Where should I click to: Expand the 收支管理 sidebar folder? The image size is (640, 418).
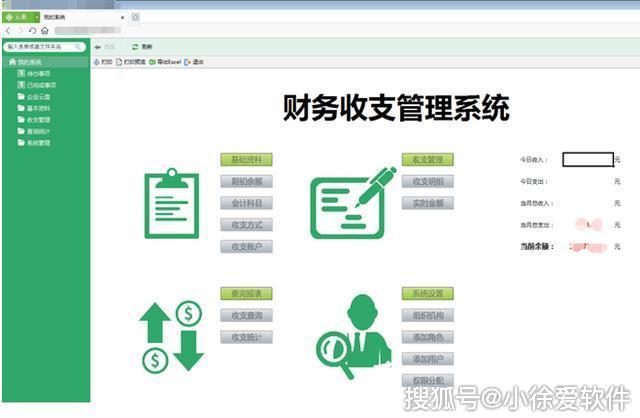pos(34,120)
